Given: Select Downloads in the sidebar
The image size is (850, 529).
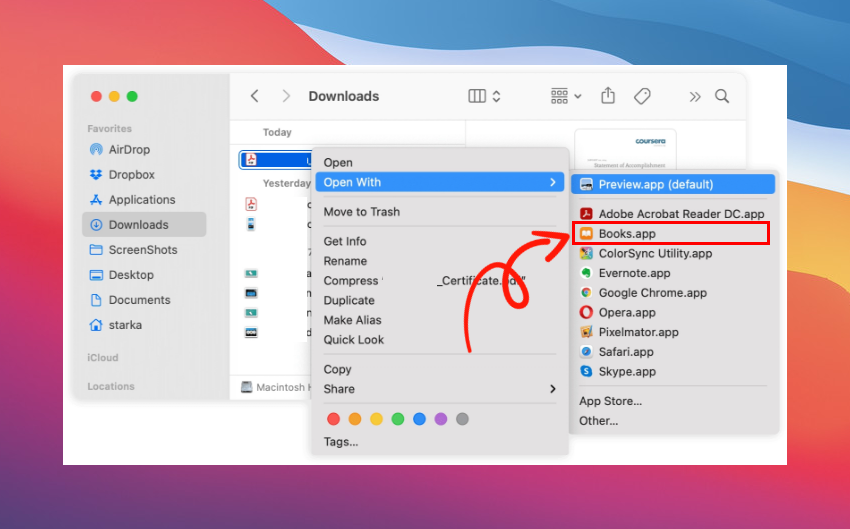Looking at the screenshot, I should [144, 224].
